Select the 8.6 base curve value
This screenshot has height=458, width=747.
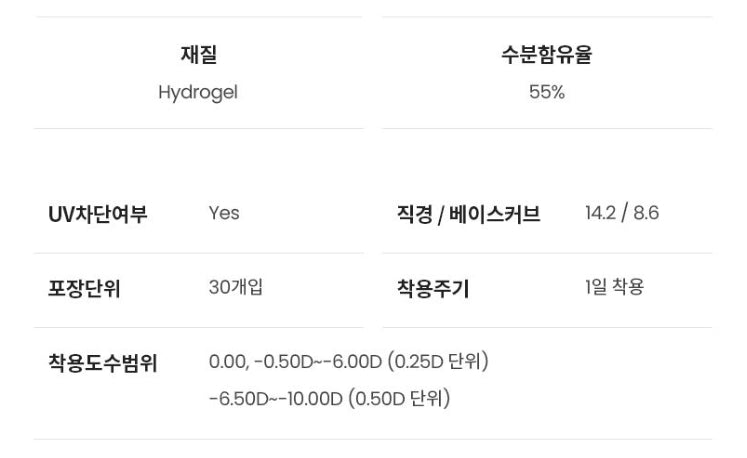pyautogui.click(x=646, y=213)
